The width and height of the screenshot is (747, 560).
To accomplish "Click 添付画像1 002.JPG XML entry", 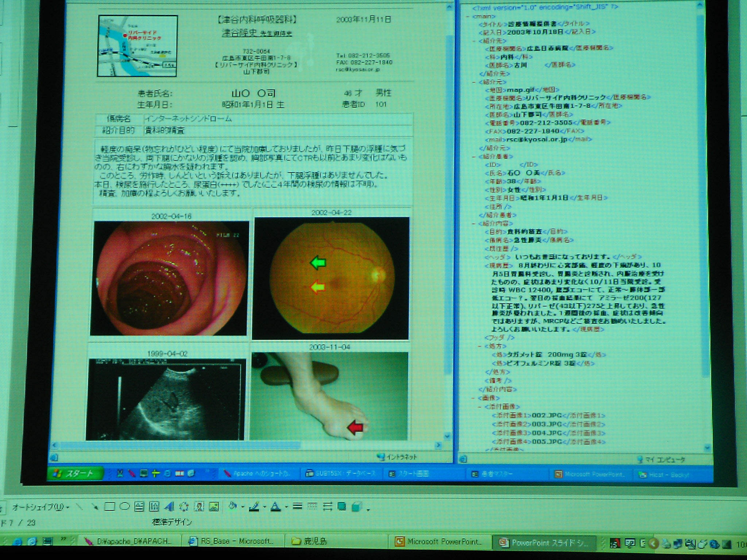I will click(x=548, y=416).
